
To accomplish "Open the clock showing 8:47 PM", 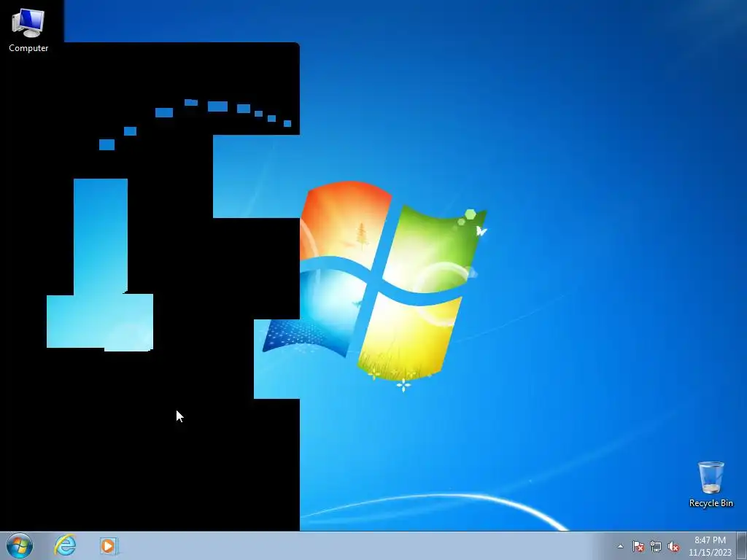I will point(710,546).
